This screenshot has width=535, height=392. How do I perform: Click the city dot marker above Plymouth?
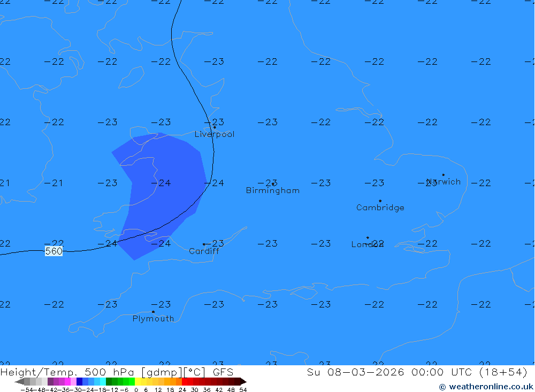click(x=153, y=312)
